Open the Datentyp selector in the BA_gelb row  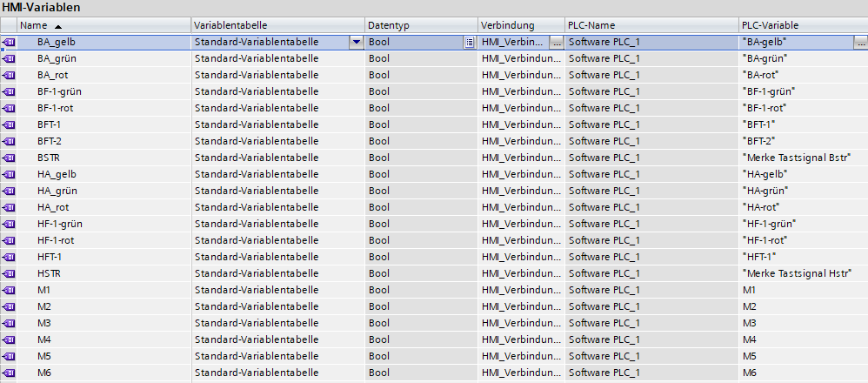(x=469, y=42)
